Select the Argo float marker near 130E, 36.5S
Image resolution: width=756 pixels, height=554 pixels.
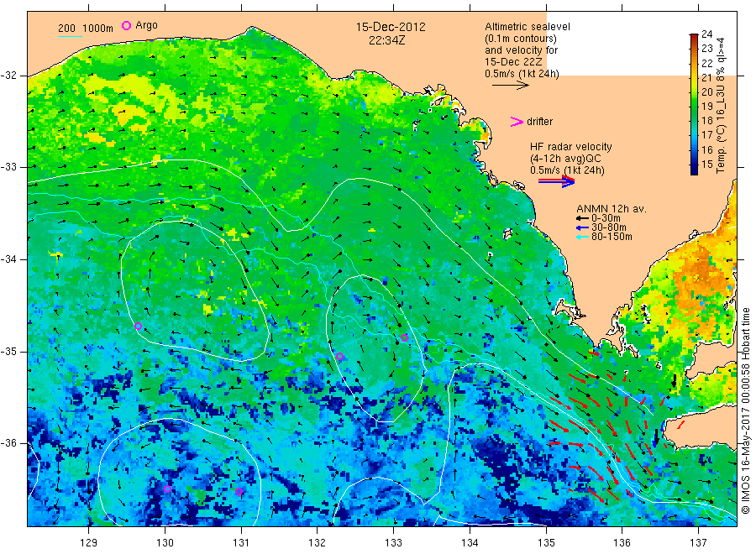click(x=168, y=489)
